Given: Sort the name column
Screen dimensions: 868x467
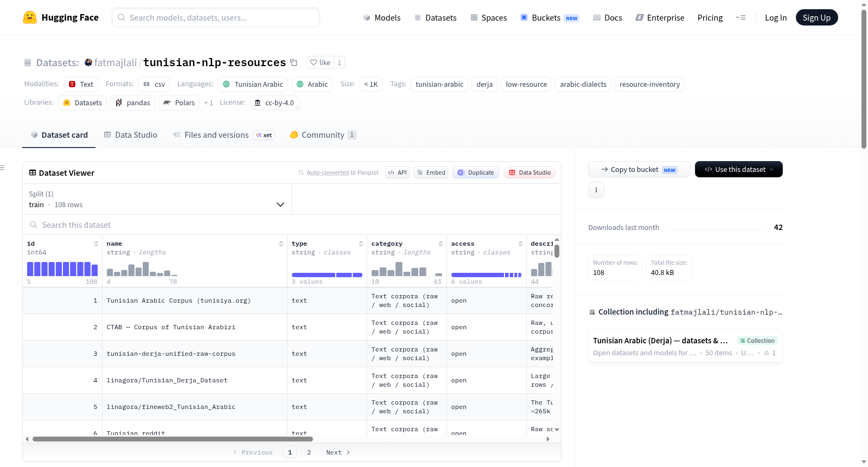Looking at the screenshot, I should [281, 244].
